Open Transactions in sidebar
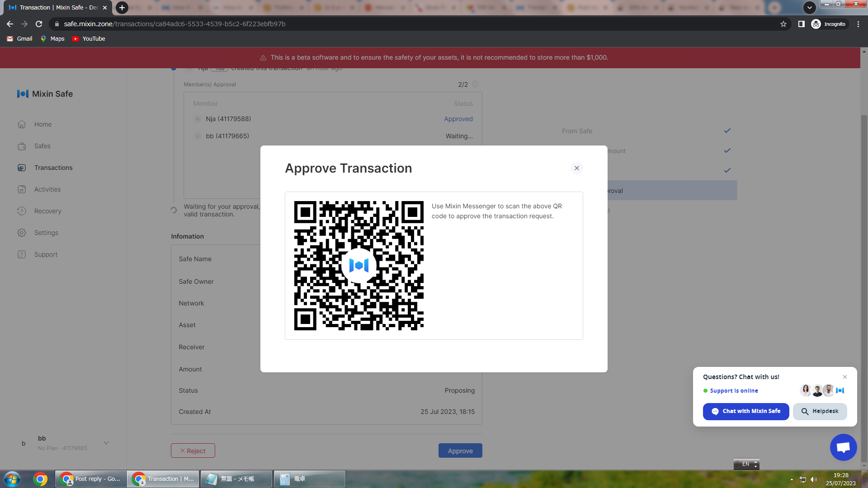Screen dimensions: 868x488 pos(53,168)
